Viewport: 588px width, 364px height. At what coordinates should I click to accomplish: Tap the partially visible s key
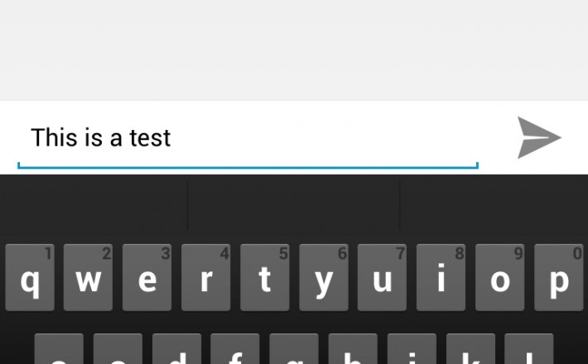click(x=118, y=348)
